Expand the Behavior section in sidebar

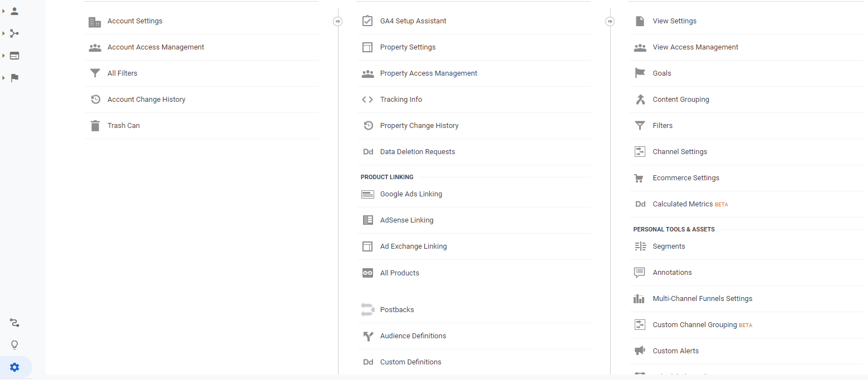(x=14, y=56)
